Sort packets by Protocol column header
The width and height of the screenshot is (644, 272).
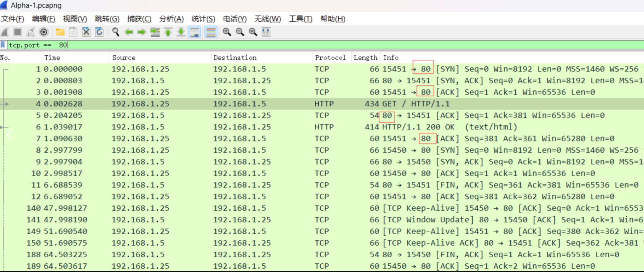tap(330, 58)
